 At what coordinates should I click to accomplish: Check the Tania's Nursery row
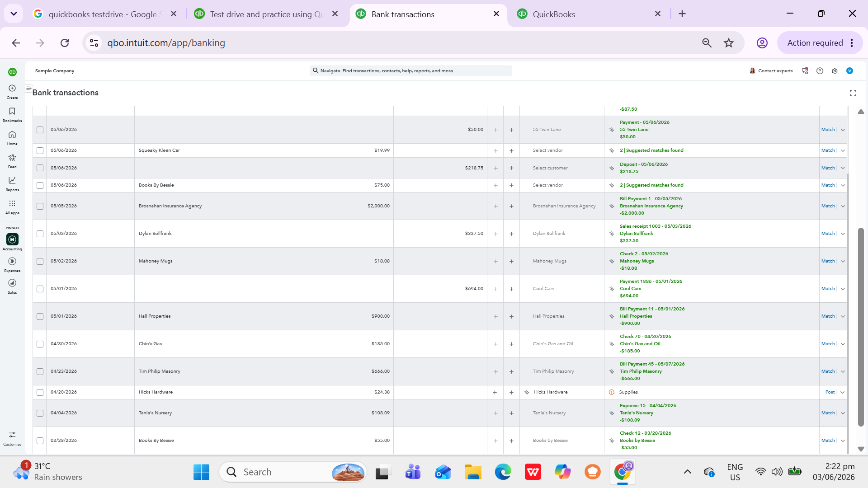pyautogui.click(x=40, y=413)
